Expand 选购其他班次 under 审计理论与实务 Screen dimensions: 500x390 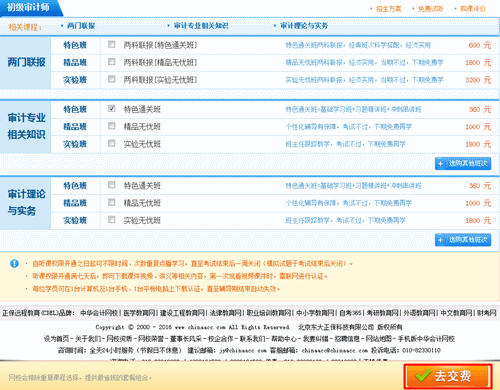(463, 240)
